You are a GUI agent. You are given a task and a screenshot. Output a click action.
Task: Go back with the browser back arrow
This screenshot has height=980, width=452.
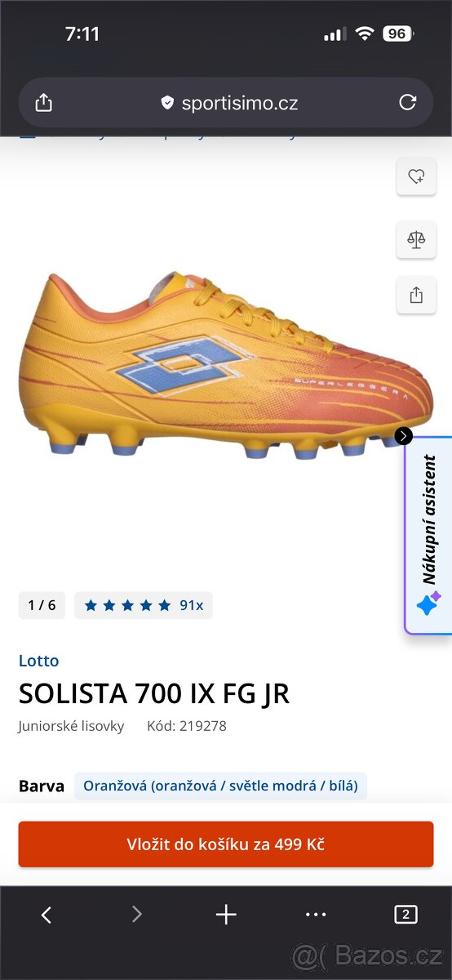tap(47, 915)
